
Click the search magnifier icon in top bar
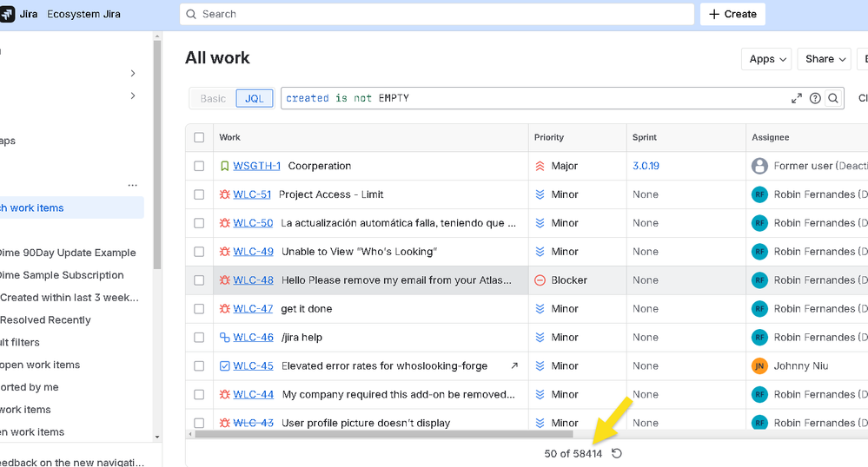[191, 15]
